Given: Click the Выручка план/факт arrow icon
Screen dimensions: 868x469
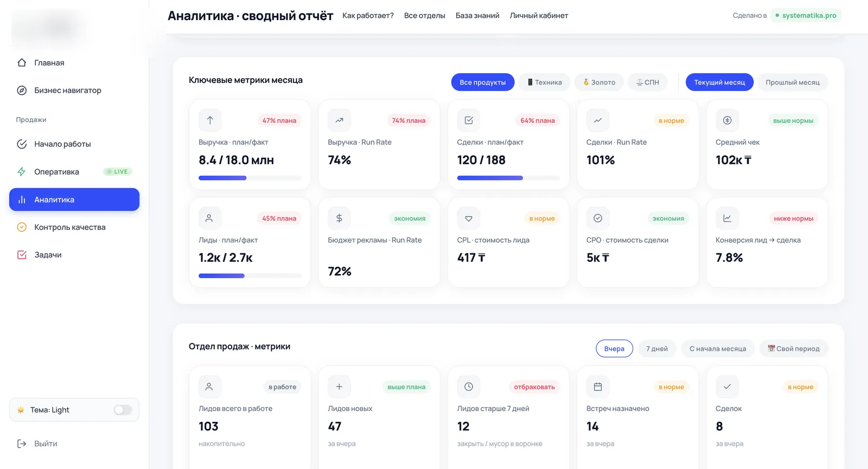Looking at the screenshot, I should [x=210, y=120].
